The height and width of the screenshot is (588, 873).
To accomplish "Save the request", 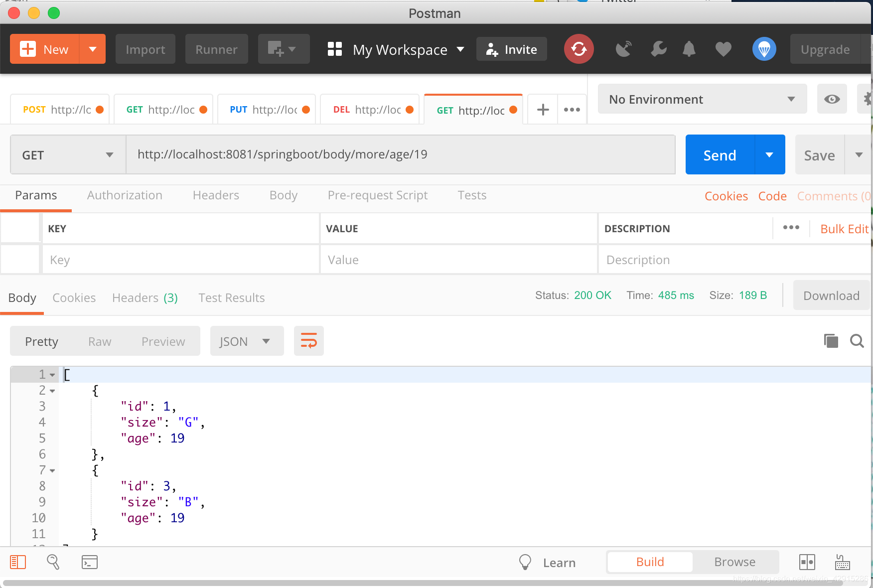I will [820, 155].
